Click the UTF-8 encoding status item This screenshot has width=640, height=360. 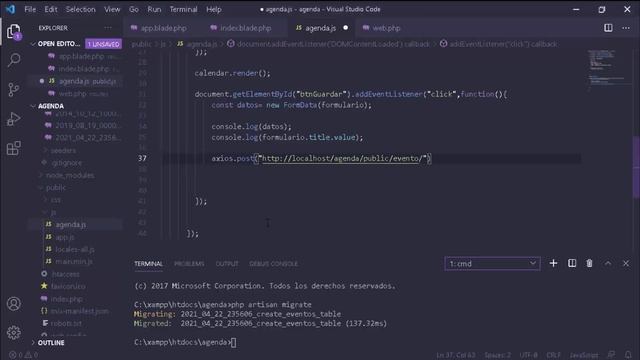[x=529, y=355]
